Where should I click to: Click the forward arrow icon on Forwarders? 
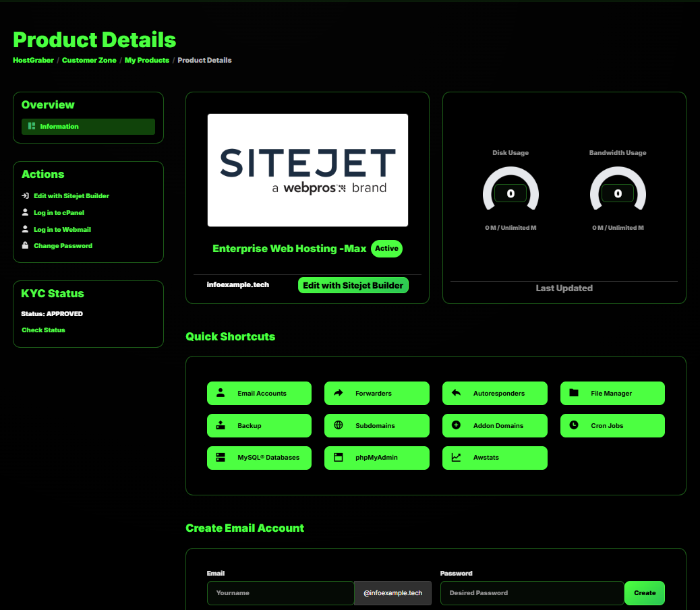pyautogui.click(x=339, y=393)
